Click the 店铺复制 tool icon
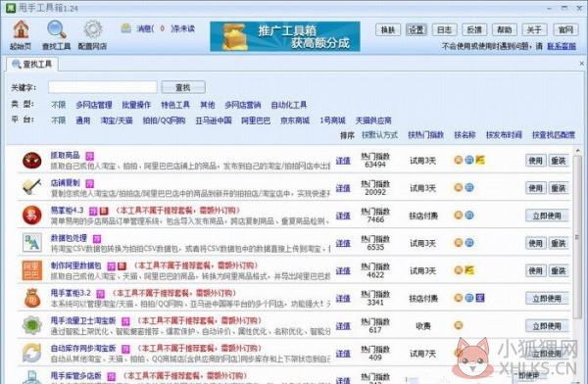Image resolution: width=588 pixels, height=384 pixels. coord(32,187)
